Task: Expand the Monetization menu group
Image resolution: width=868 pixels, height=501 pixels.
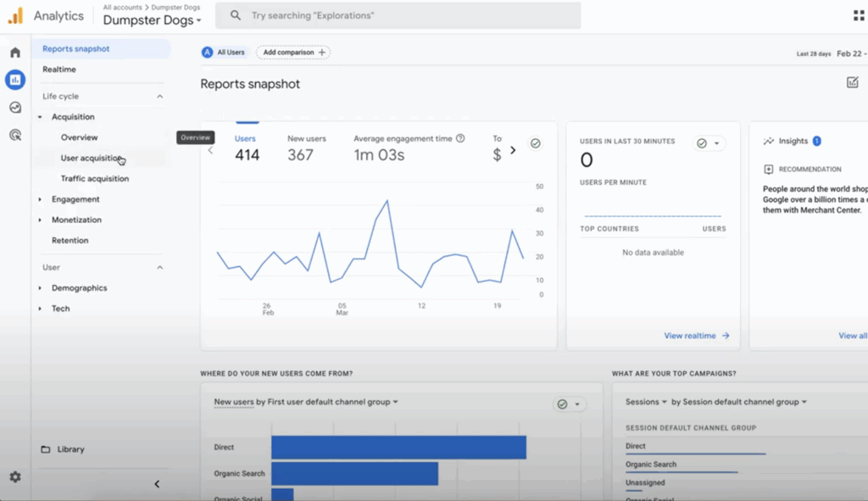Action: [76, 220]
